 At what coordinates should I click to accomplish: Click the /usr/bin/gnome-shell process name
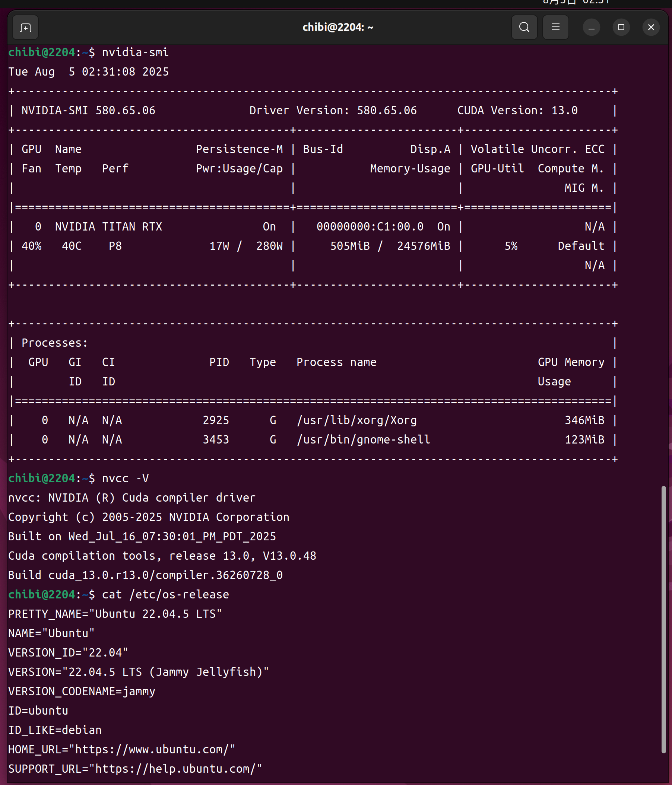[x=363, y=439]
